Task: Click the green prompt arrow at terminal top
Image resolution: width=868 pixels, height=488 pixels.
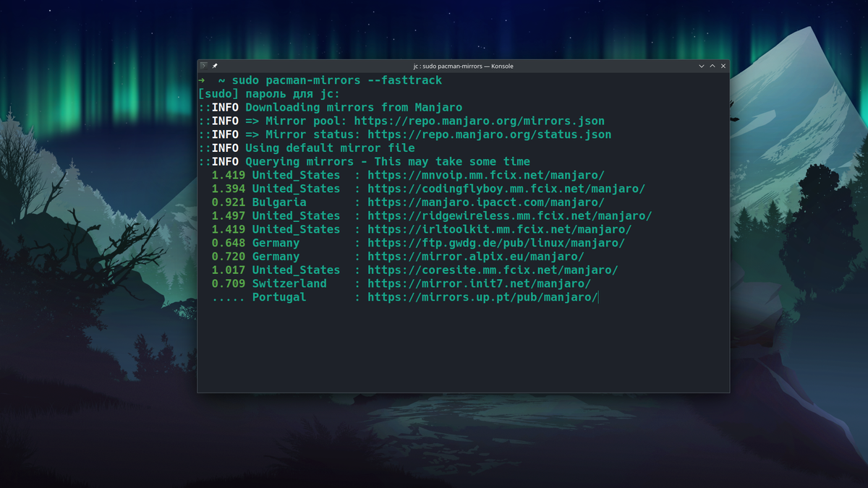Action: point(202,80)
